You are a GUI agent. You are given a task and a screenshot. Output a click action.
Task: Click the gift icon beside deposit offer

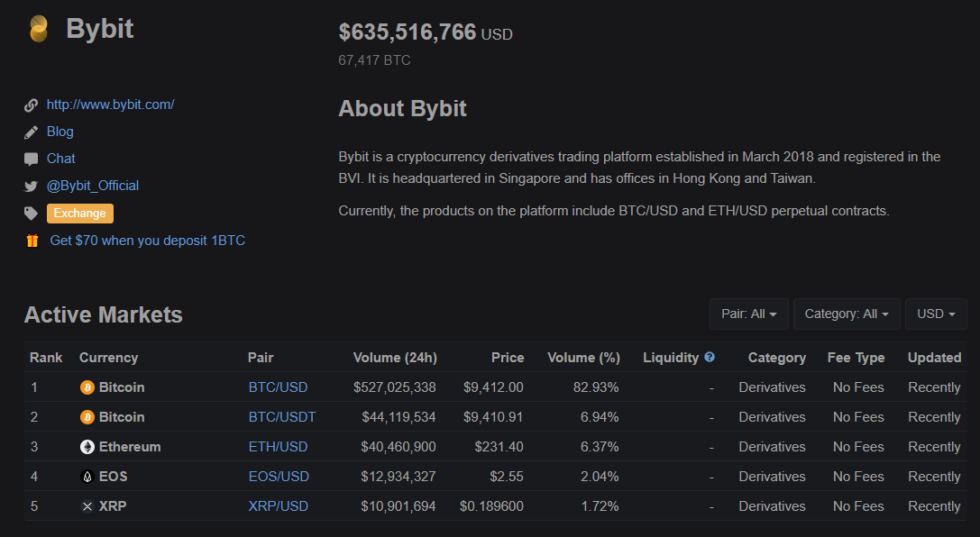coord(32,241)
